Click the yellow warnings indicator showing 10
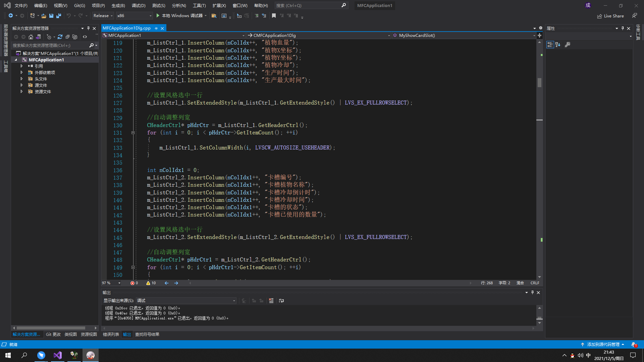This screenshot has width=644, height=362. coord(151,283)
